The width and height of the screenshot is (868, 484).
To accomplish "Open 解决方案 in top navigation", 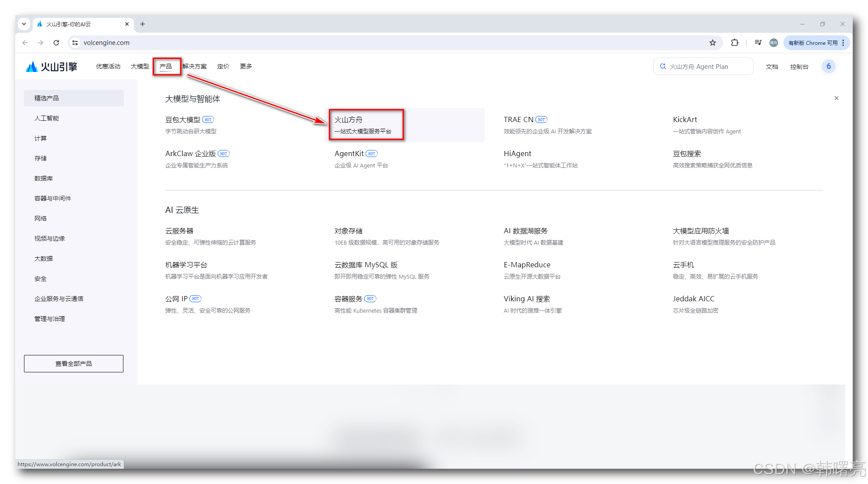I will pyautogui.click(x=195, y=66).
